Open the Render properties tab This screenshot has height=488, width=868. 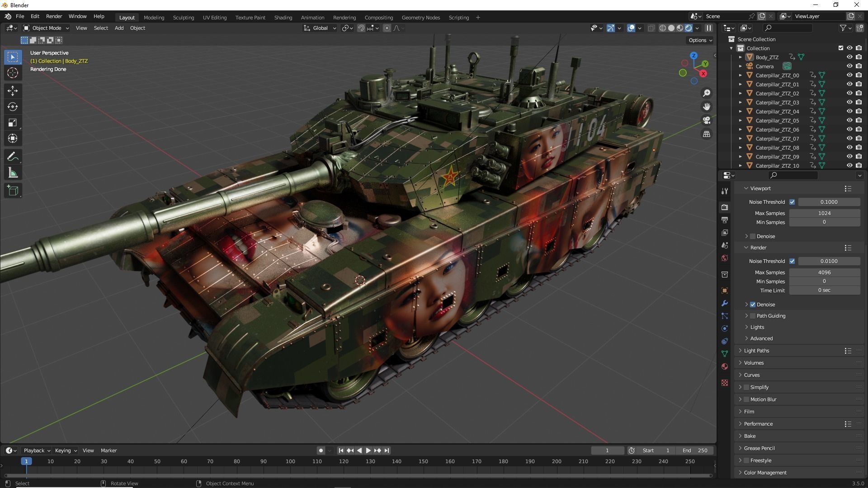click(x=725, y=207)
